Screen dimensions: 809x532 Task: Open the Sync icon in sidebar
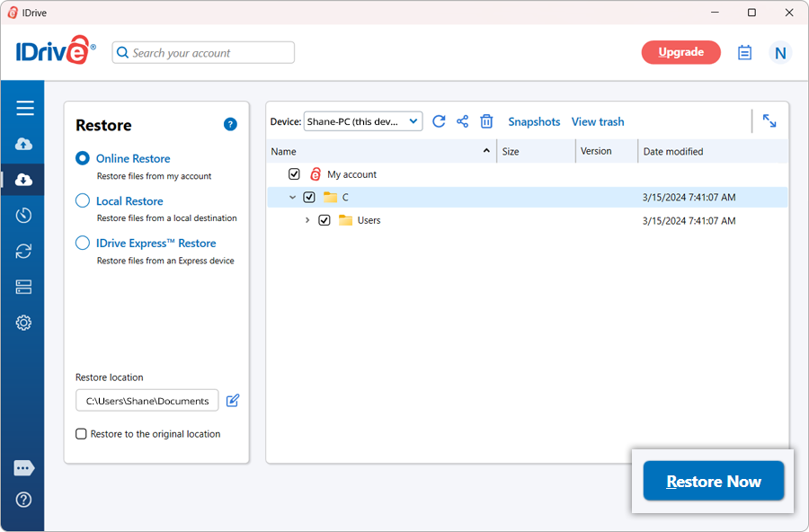(24, 252)
